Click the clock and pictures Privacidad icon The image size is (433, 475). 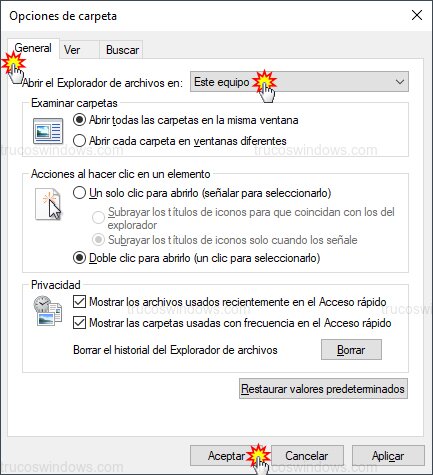(x=48, y=310)
